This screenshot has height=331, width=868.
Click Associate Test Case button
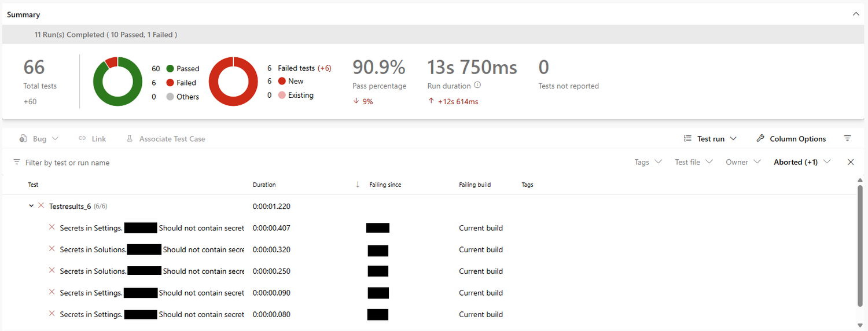[165, 139]
